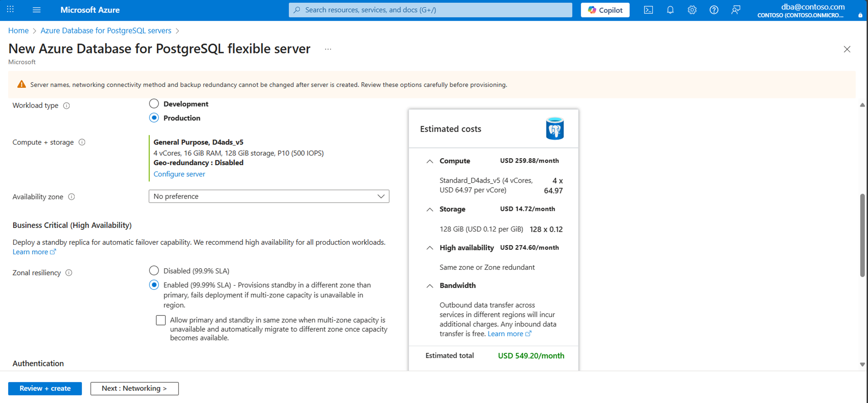Click info icon next to Zonal resiliency

[x=69, y=273]
